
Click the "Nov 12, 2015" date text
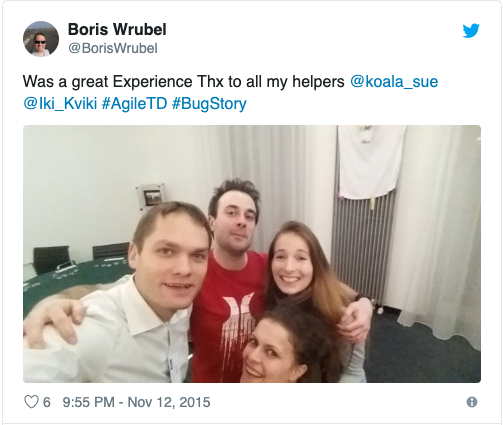click(169, 402)
